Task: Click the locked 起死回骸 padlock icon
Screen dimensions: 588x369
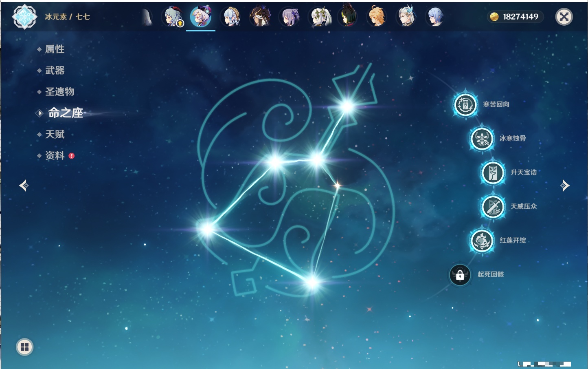Action: 460,275
